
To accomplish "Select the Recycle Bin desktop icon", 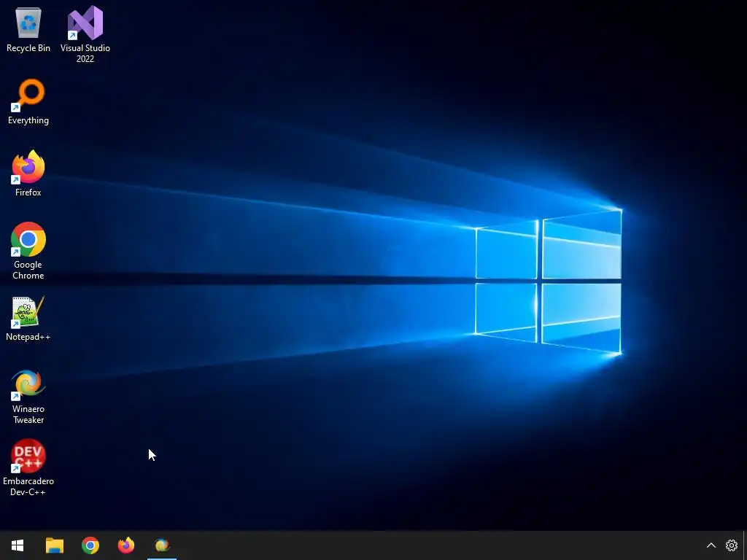I will (x=28, y=29).
